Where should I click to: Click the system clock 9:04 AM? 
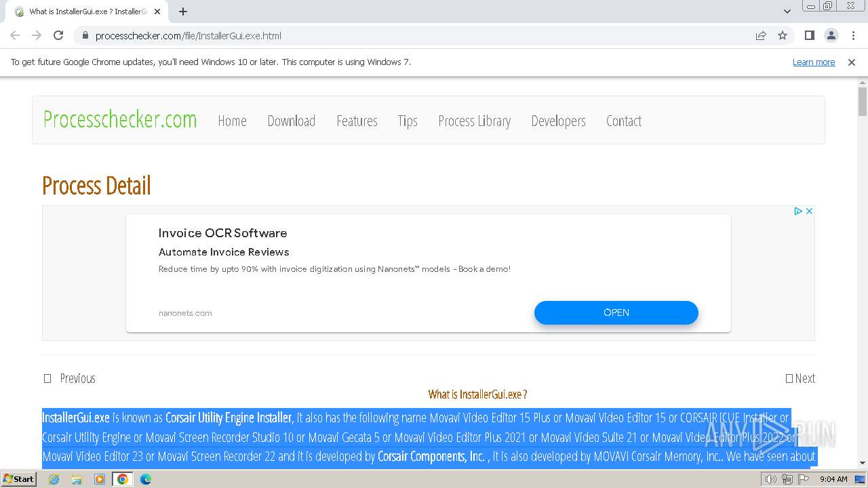[833, 479]
